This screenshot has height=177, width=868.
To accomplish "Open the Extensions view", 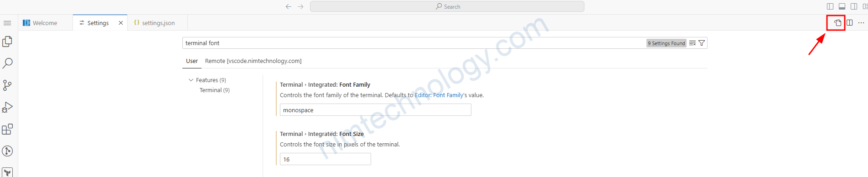I will (7, 129).
